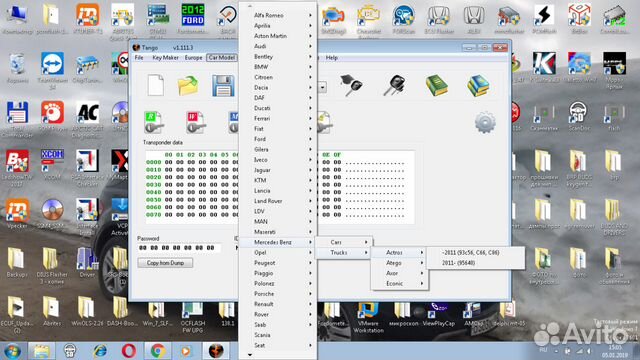The image size is (640, 360).
Task: Click the Windows Start orb
Action: click(x=12, y=351)
